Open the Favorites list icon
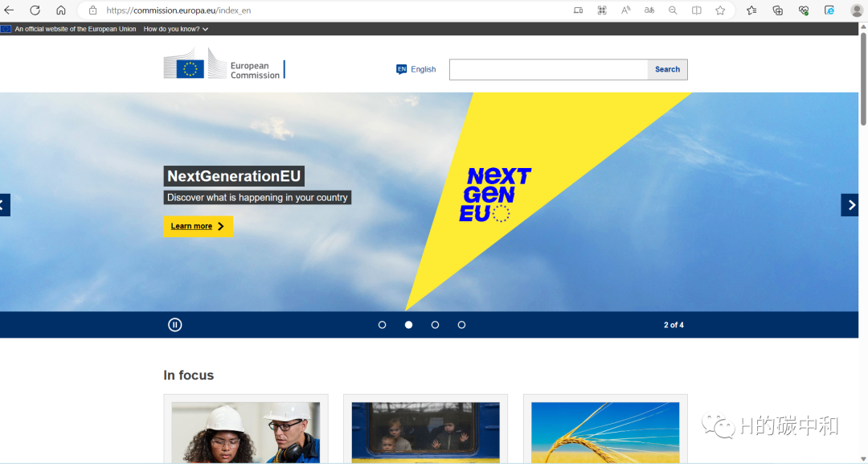 pyautogui.click(x=751, y=10)
